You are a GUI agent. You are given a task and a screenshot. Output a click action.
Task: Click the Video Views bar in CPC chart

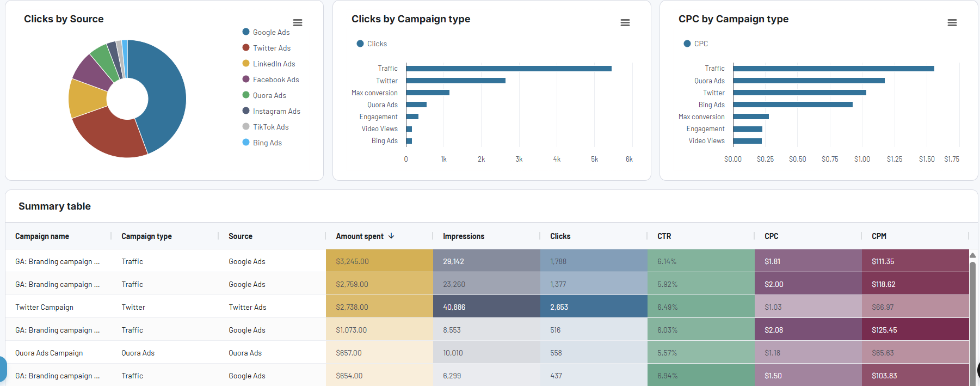point(747,141)
